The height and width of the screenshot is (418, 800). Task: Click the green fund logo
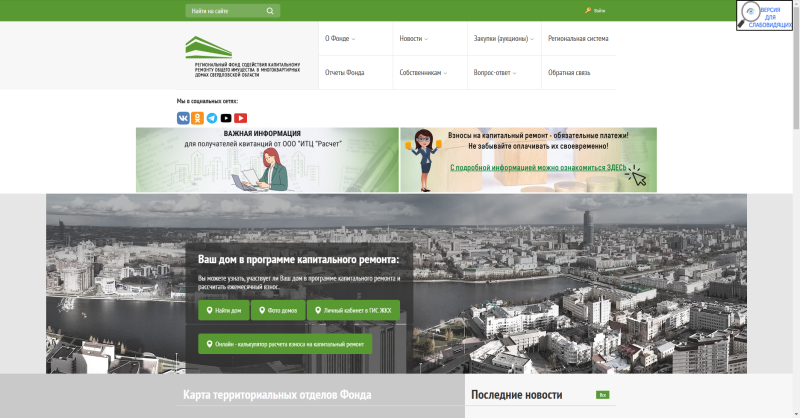tap(208, 47)
